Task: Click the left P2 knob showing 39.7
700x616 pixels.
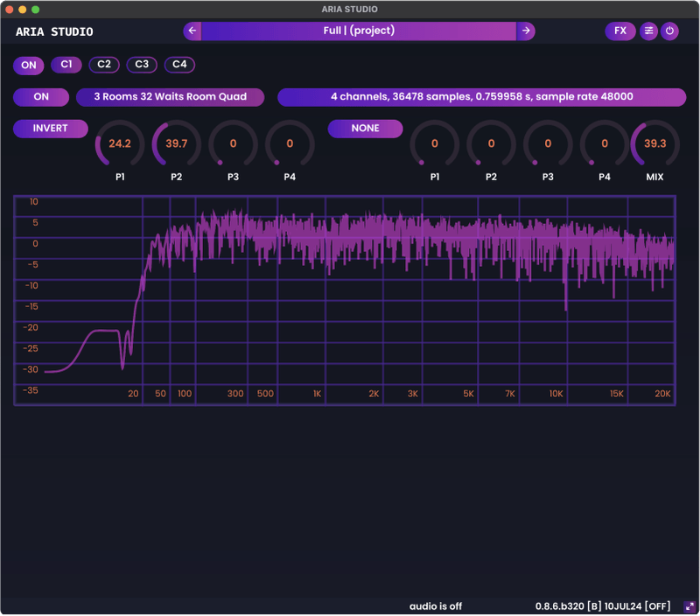Action: (x=177, y=143)
